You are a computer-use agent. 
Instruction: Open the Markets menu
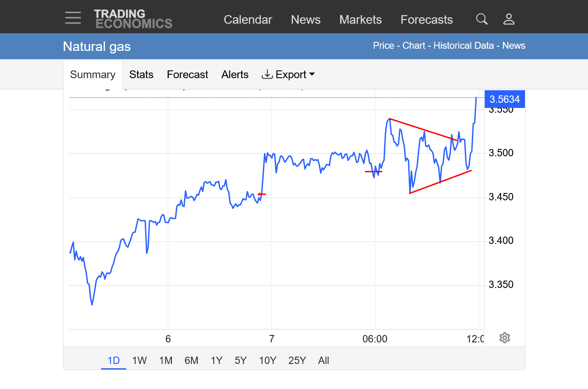point(360,20)
